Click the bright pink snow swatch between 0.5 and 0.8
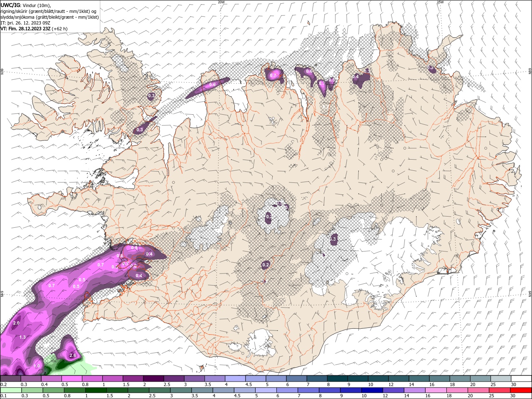The height and width of the screenshot is (399, 532). (x=71, y=379)
